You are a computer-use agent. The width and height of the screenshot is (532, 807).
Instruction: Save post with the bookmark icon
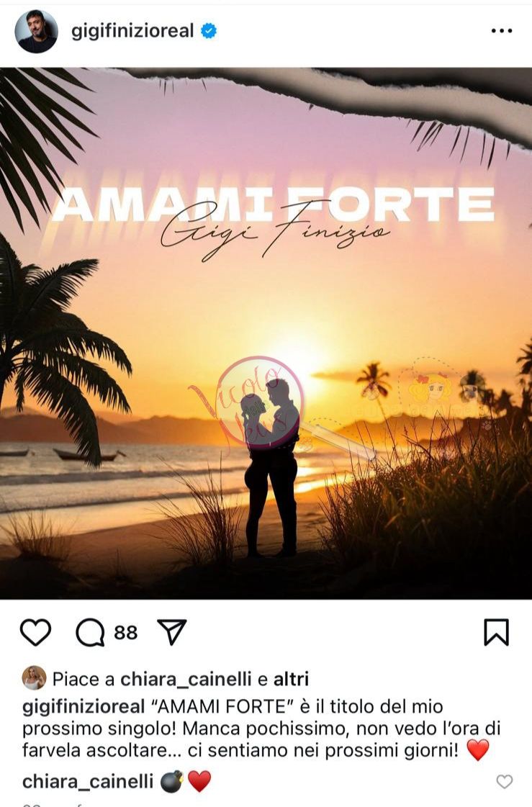click(x=497, y=632)
